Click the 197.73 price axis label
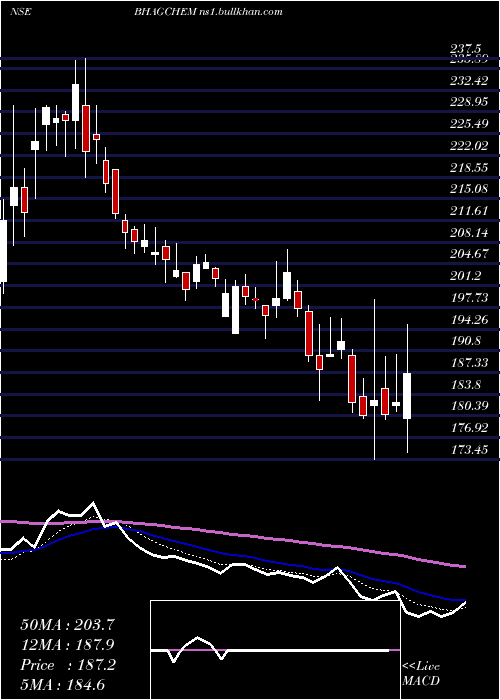This screenshot has height=700, width=500. coord(469,297)
